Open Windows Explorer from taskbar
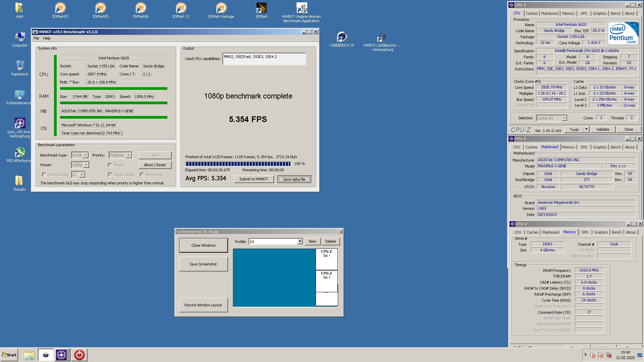This screenshot has height=362, width=644. click(x=29, y=355)
